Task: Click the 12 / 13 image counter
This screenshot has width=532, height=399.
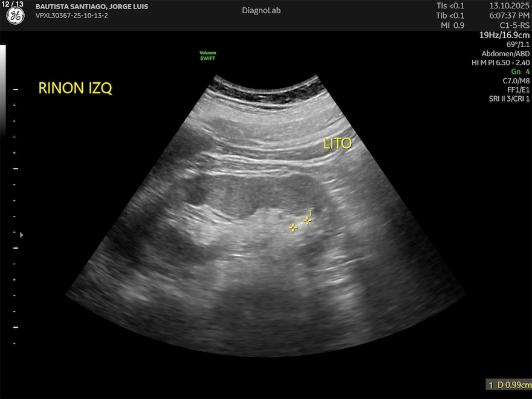Action: coord(13,4)
